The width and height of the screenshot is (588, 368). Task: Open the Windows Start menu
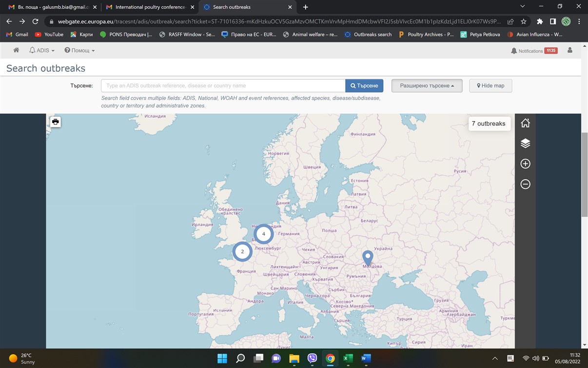[x=222, y=358]
